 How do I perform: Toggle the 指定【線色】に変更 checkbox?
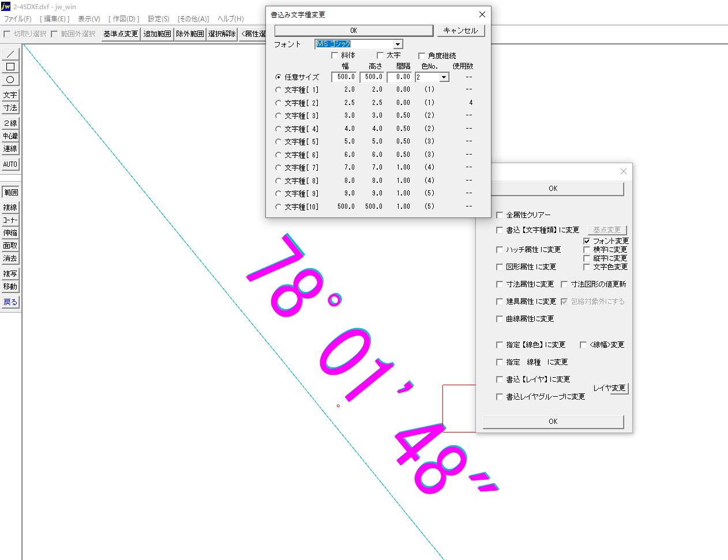[500, 345]
